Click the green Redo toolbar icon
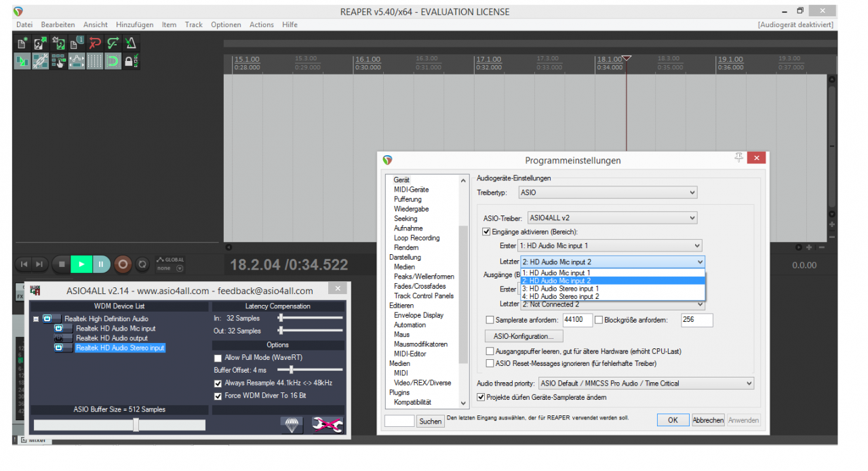 pos(113,43)
